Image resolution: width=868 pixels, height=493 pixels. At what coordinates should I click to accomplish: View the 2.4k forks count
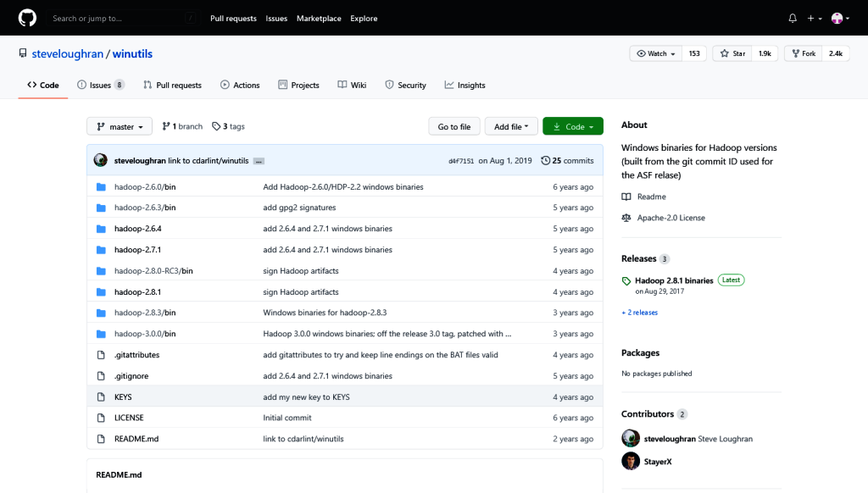point(836,53)
